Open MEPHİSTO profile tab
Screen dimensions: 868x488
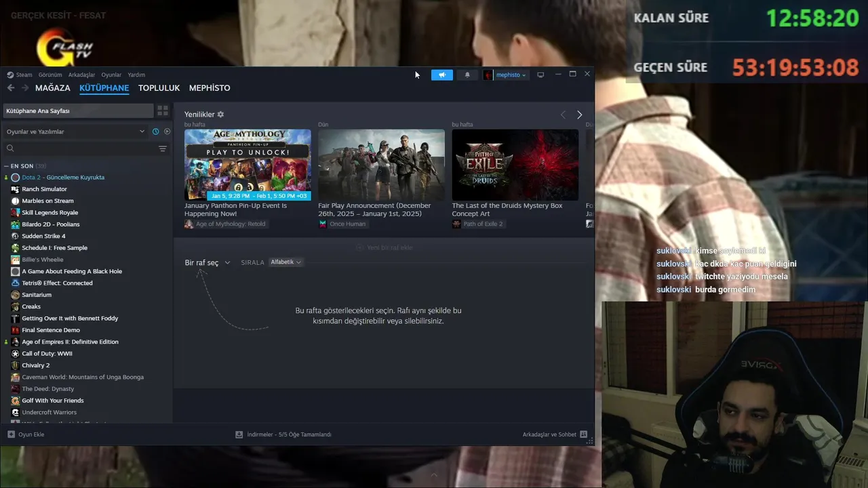tap(210, 88)
